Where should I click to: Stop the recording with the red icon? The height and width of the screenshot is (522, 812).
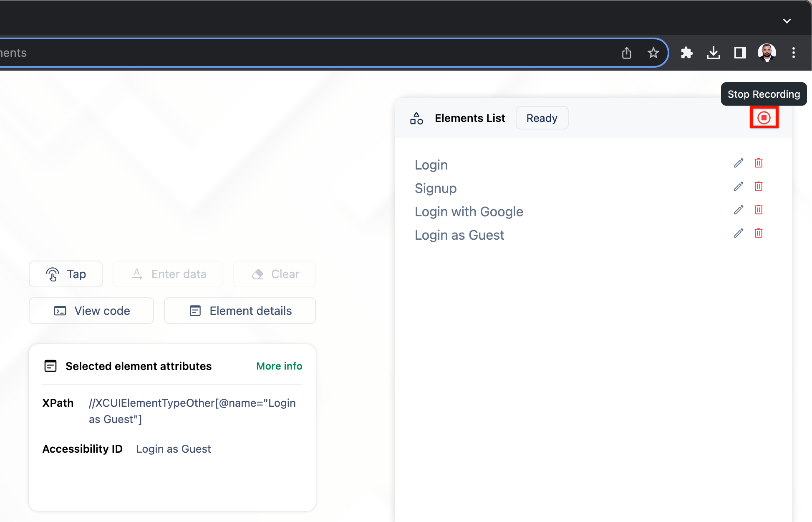(x=764, y=118)
